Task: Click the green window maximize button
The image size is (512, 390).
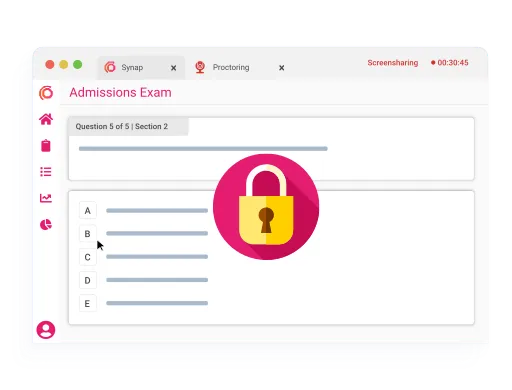Action: click(77, 64)
